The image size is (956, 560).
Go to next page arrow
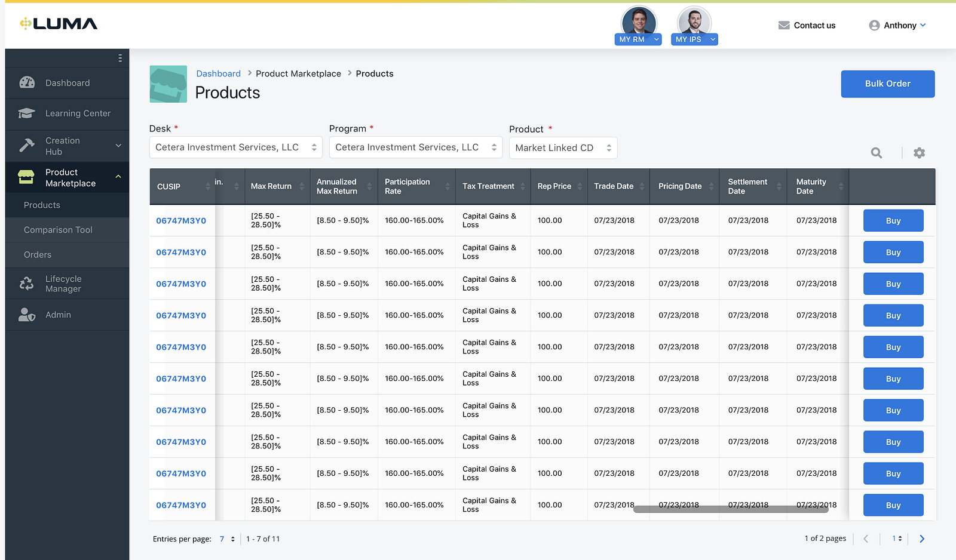click(922, 539)
